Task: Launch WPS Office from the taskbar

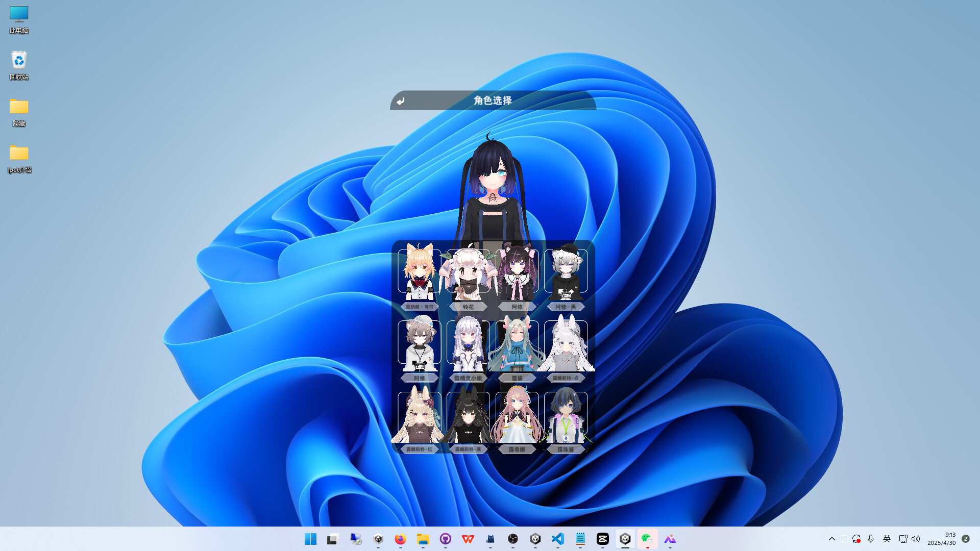Action: (468, 539)
